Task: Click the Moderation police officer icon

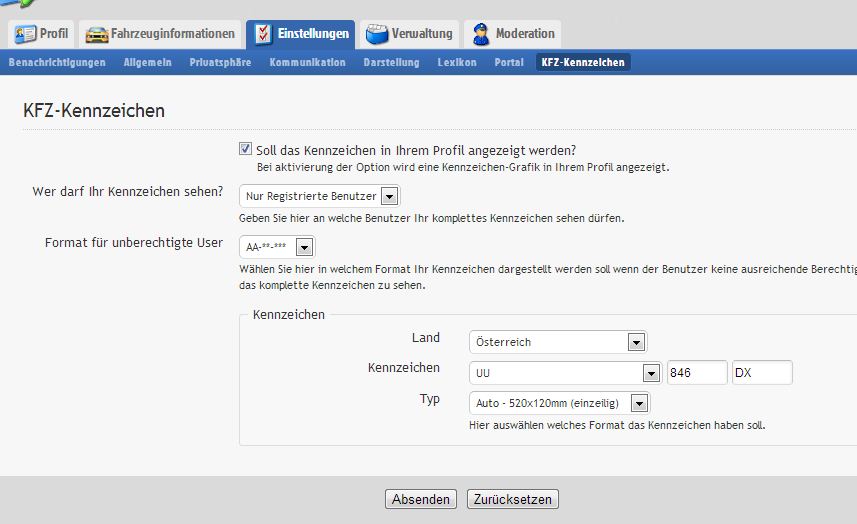Action: (x=482, y=34)
